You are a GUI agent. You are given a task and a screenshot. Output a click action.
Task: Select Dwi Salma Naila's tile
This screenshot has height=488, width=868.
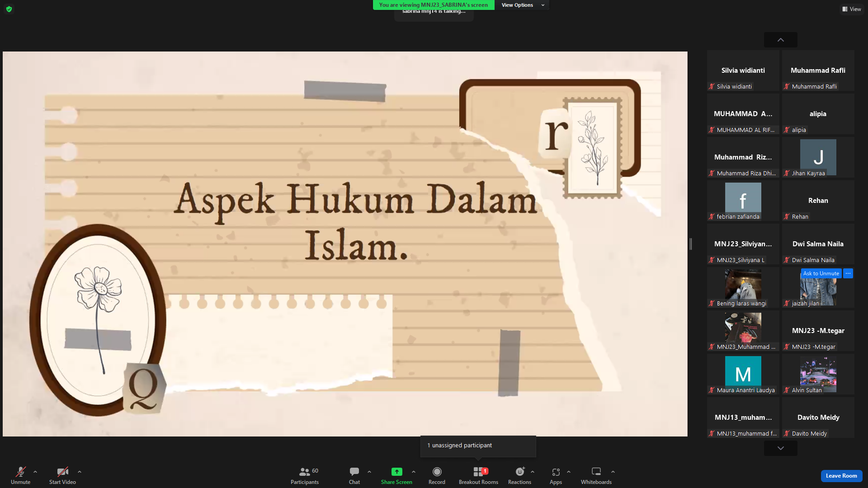pos(818,244)
